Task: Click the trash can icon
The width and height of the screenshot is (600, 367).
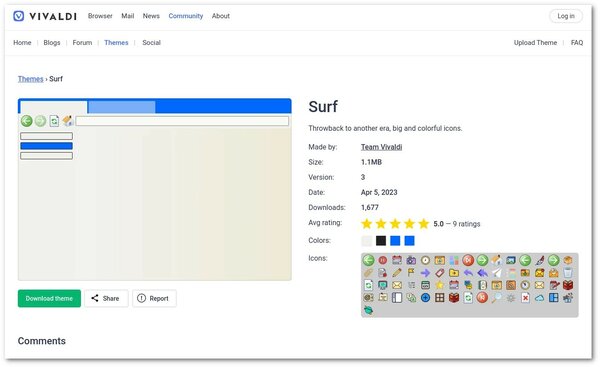Action: pyautogui.click(x=568, y=272)
